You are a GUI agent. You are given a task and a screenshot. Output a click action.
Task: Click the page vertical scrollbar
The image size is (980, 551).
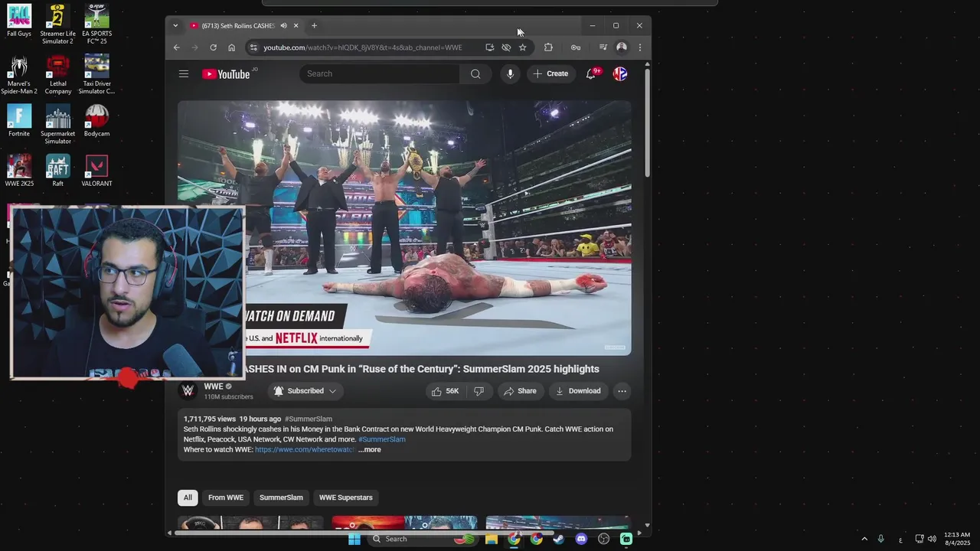point(648,122)
